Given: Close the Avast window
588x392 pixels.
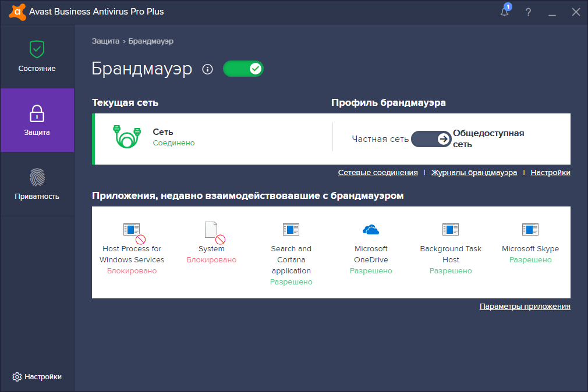Looking at the screenshot, I should [x=576, y=12].
